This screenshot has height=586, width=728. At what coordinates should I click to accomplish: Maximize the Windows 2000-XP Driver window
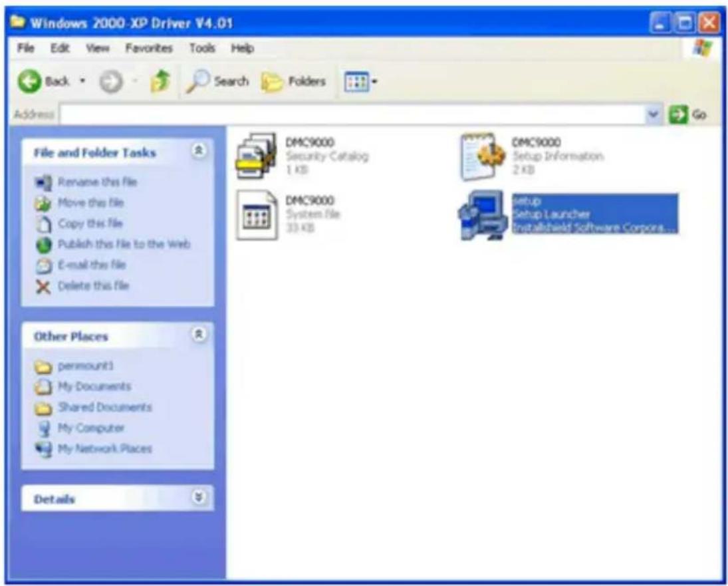[x=685, y=23]
